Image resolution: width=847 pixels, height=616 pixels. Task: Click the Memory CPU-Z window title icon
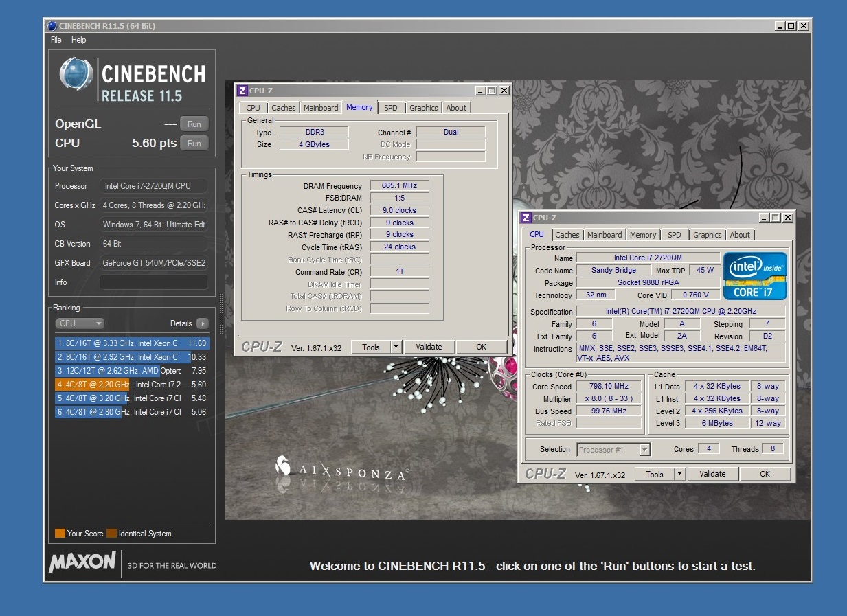(x=242, y=91)
